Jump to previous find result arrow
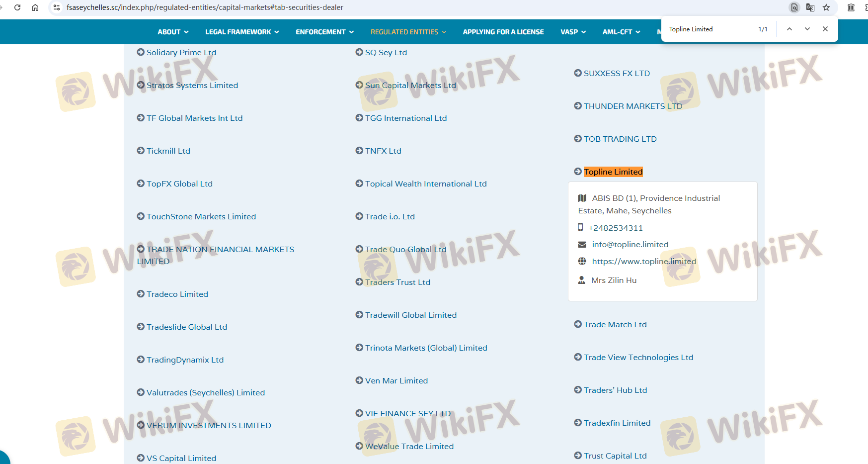 789,29
